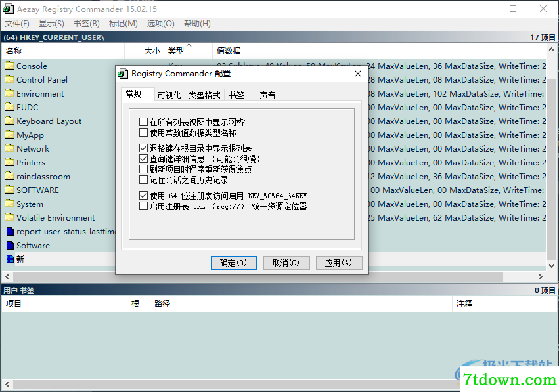Select the Keyboard Layout key name

click(49, 121)
